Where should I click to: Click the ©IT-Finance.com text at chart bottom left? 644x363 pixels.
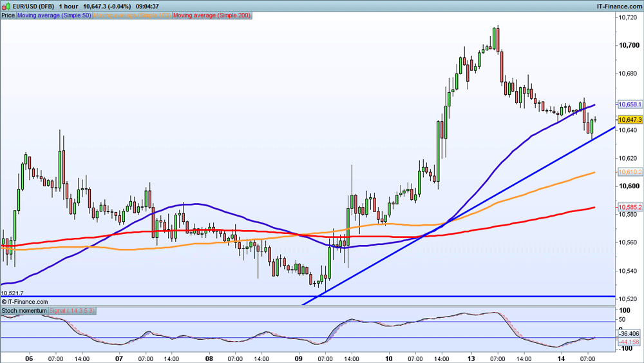coord(24,302)
